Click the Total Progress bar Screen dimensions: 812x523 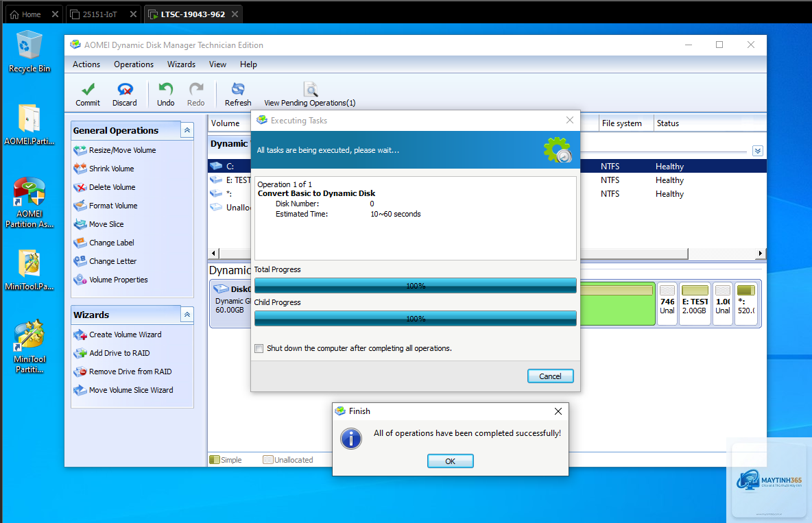click(x=416, y=285)
